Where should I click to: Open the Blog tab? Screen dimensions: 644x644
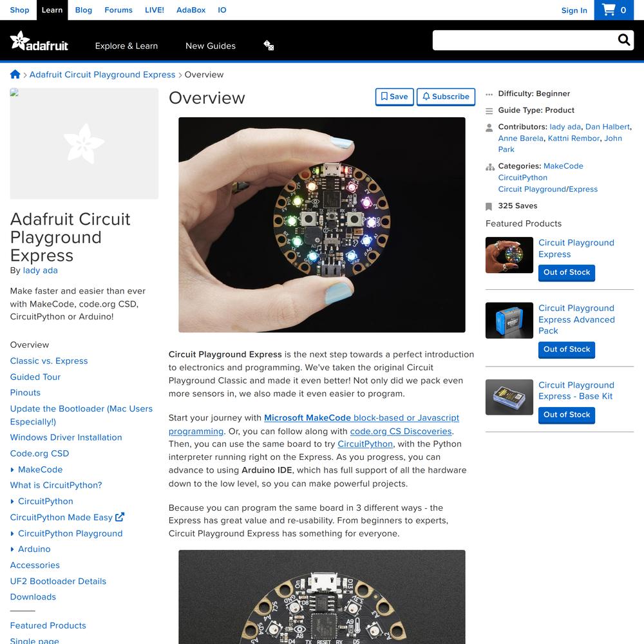[83, 10]
